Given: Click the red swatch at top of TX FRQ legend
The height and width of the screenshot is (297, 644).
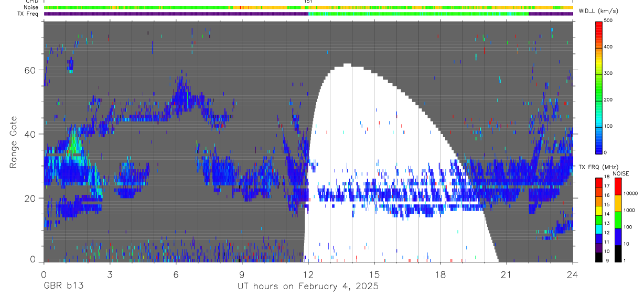Looking at the screenshot, I should click(599, 183).
